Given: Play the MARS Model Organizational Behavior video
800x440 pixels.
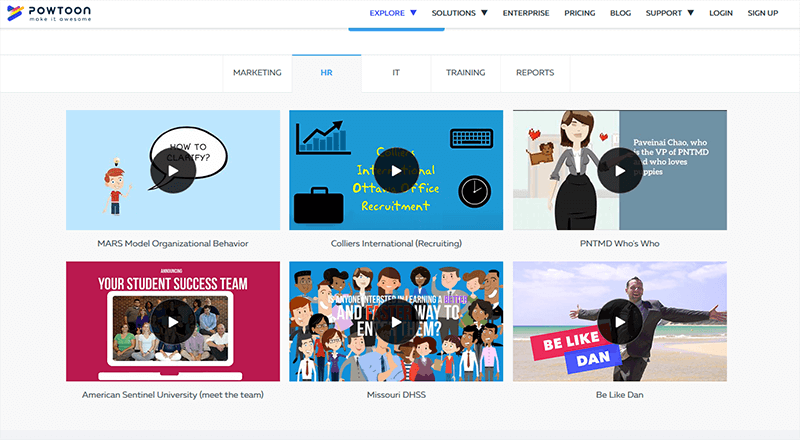Looking at the screenshot, I should (173, 170).
